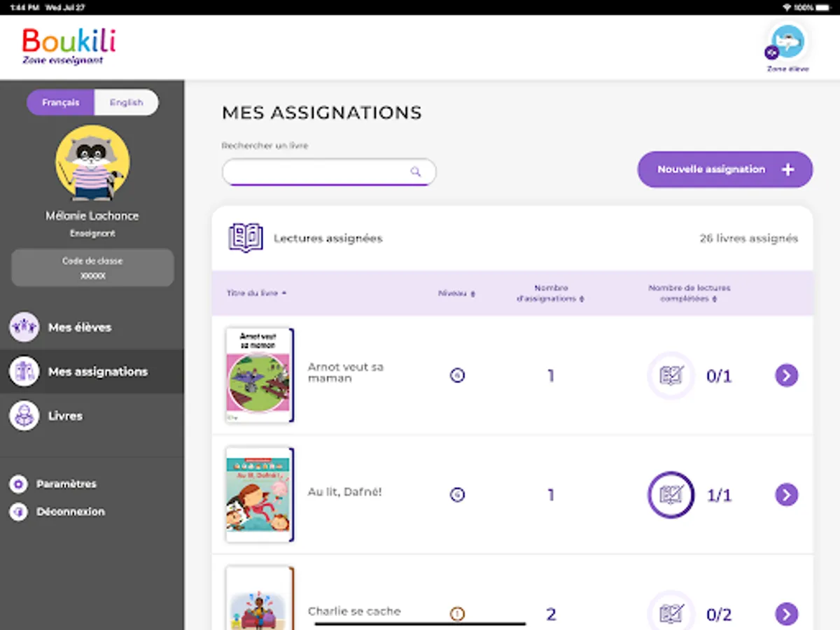The height and width of the screenshot is (630, 840).
Task: Click the Nouvelle assignation button
Action: 725,169
